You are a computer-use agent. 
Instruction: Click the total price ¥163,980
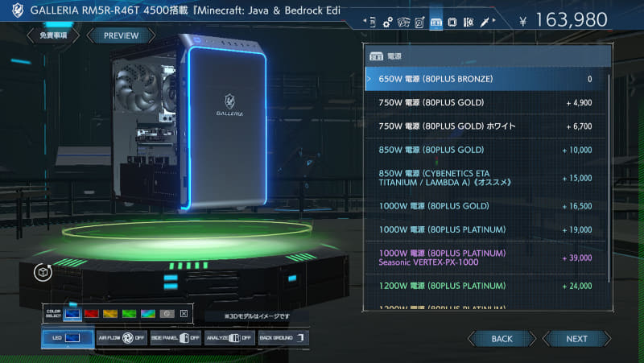coord(563,19)
